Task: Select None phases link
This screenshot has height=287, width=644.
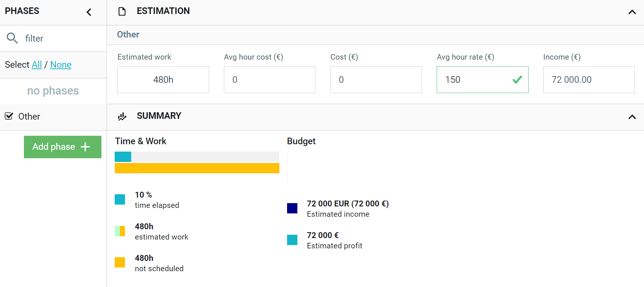Action: tap(61, 64)
